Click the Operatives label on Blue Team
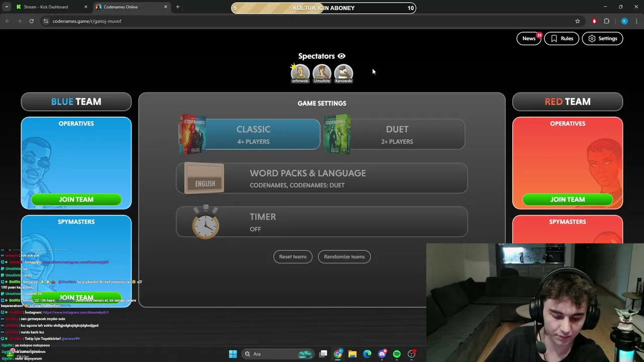The image size is (644, 362). click(x=76, y=124)
